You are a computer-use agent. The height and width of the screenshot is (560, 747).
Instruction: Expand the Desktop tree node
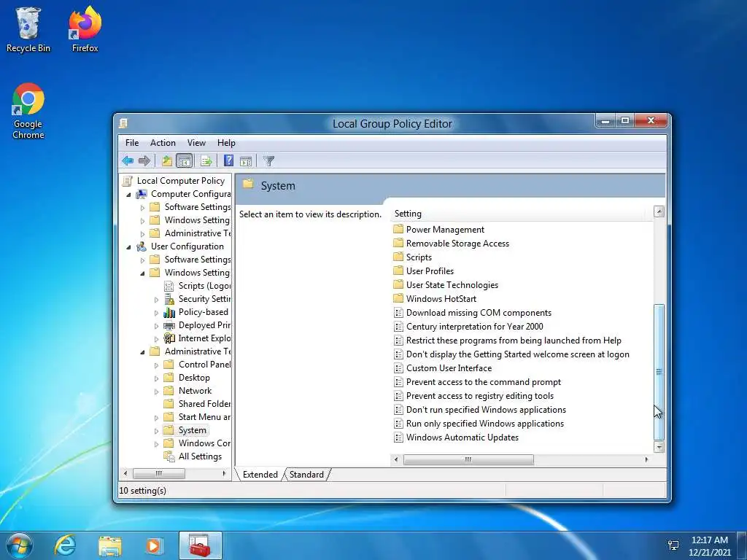(156, 378)
